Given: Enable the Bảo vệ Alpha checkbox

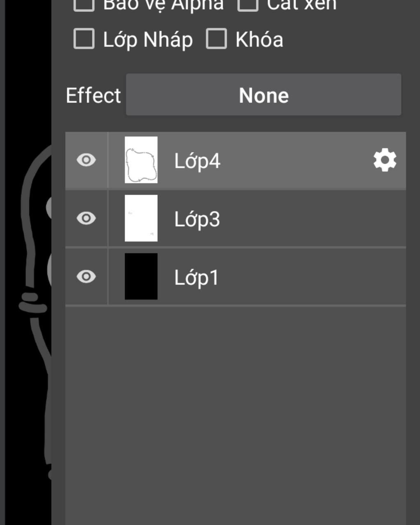Looking at the screenshot, I should click(x=84, y=4).
